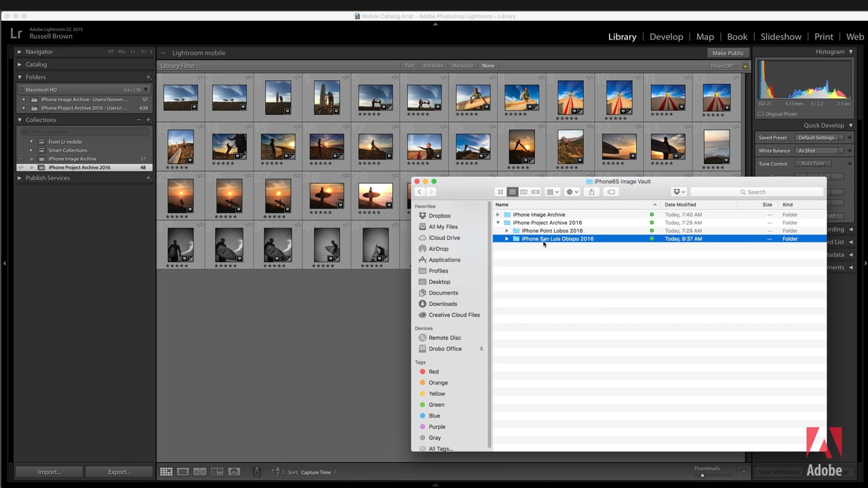Switch to the Book module
Viewport: 868px width, 488px height.
(x=737, y=37)
